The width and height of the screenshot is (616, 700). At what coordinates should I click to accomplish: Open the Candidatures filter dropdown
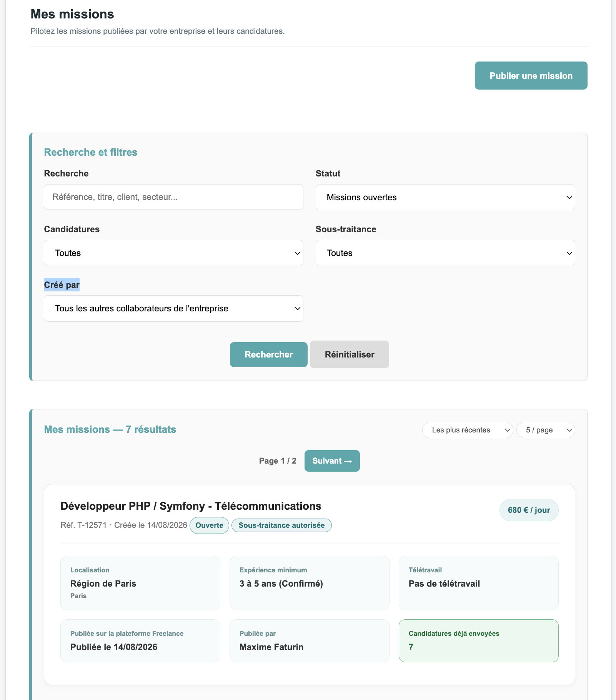tap(173, 253)
